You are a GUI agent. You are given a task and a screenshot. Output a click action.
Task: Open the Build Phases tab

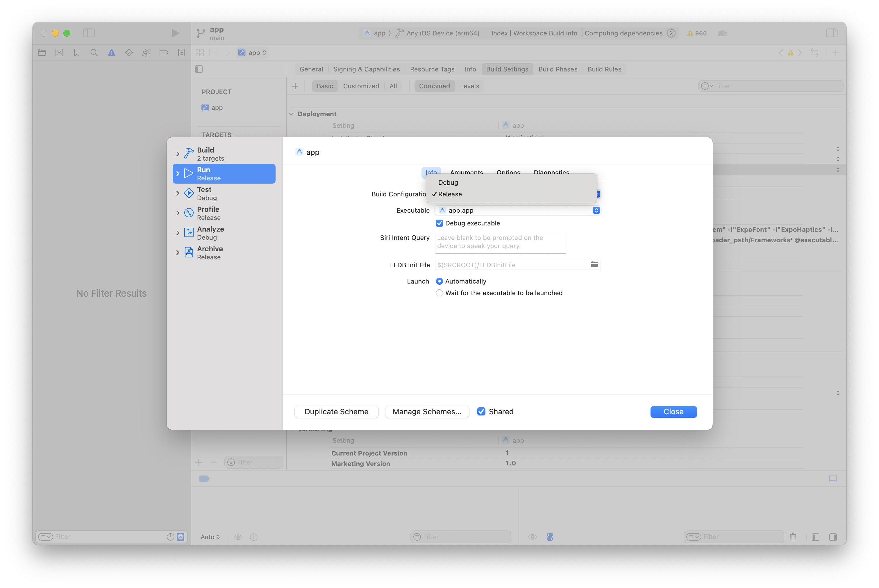pos(558,69)
